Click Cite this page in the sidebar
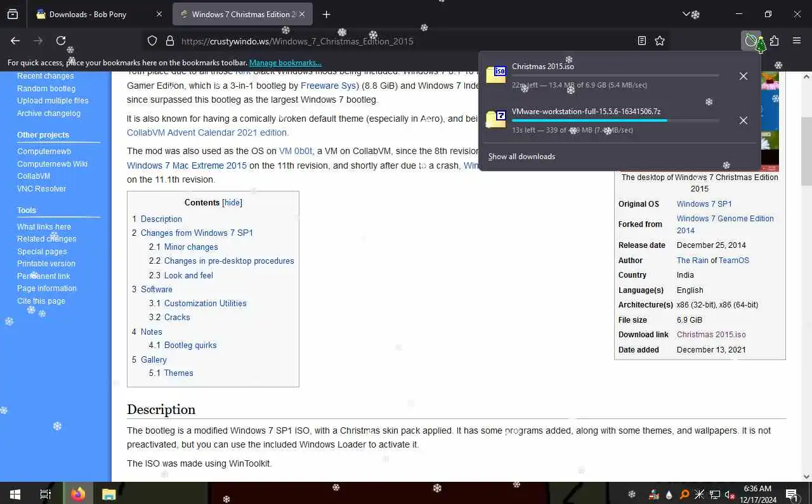Viewport: 812px width, 504px height. click(x=41, y=301)
